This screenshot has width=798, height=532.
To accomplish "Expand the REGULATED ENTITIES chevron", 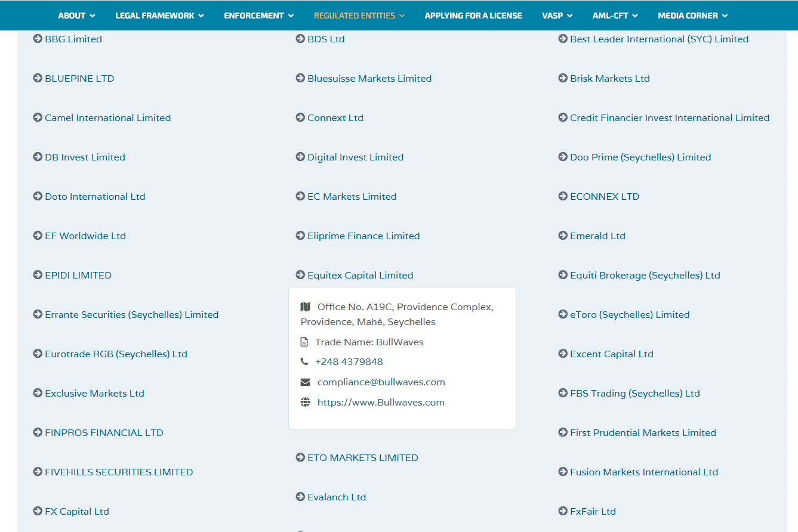I will pyautogui.click(x=402, y=16).
